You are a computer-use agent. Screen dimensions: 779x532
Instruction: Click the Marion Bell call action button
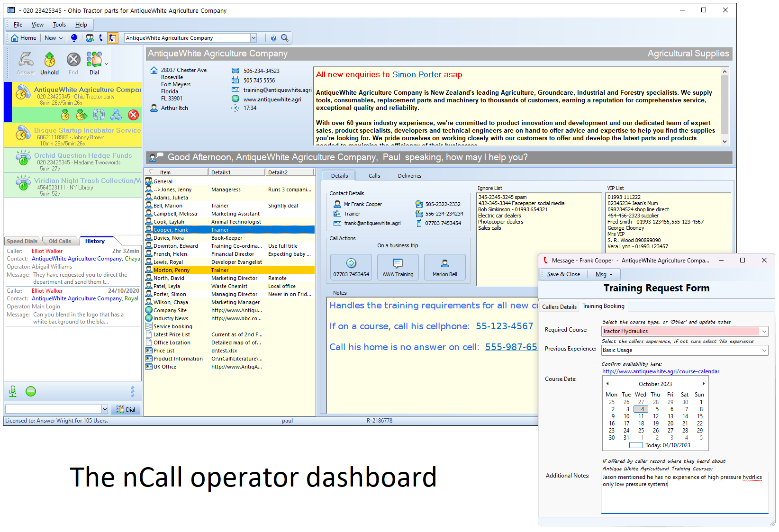click(x=445, y=267)
